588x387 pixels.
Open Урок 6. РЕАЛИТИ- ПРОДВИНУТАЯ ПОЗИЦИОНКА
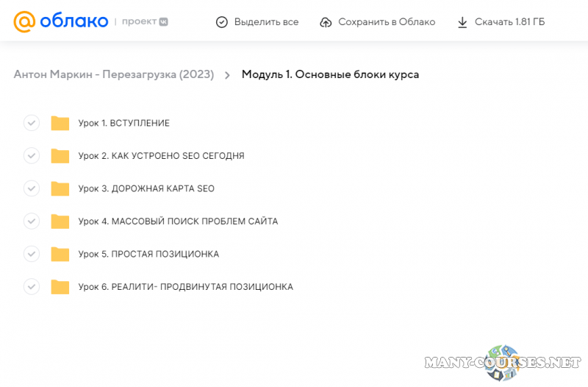185,286
